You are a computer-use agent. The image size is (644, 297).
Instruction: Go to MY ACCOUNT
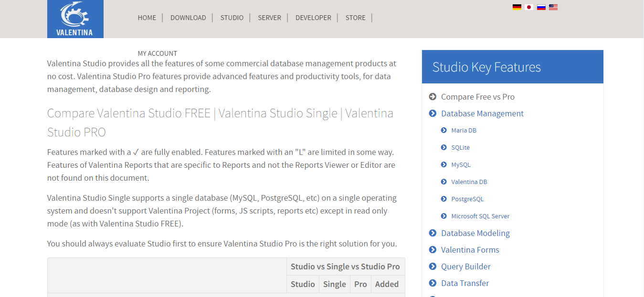(x=158, y=53)
